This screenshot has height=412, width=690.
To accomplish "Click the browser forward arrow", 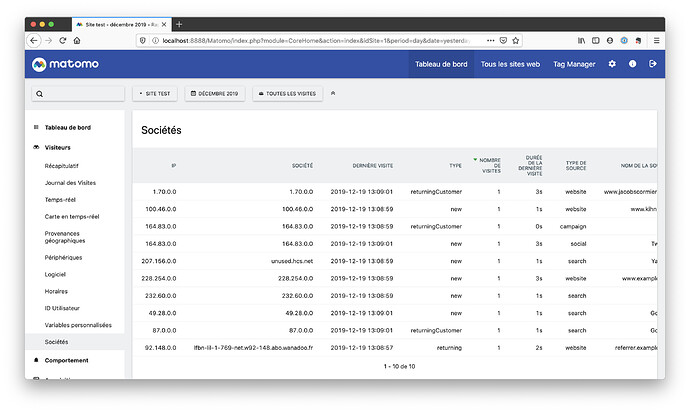I will point(48,40).
